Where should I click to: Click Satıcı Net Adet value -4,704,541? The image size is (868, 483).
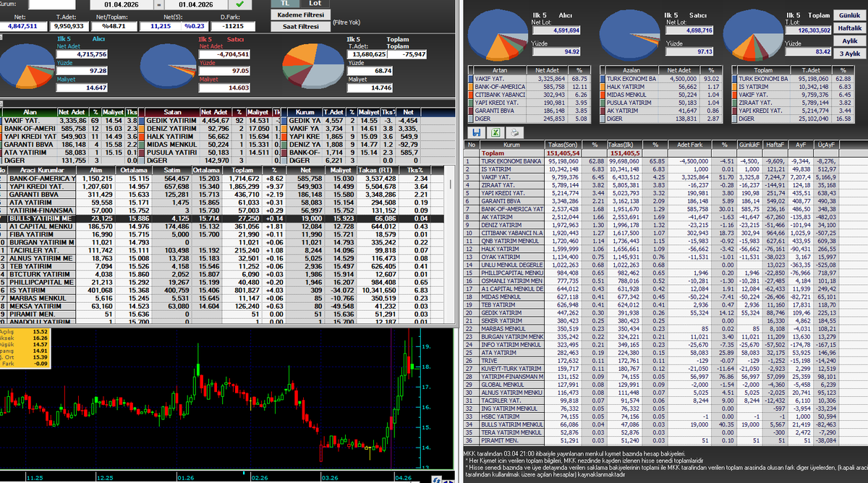(x=224, y=54)
